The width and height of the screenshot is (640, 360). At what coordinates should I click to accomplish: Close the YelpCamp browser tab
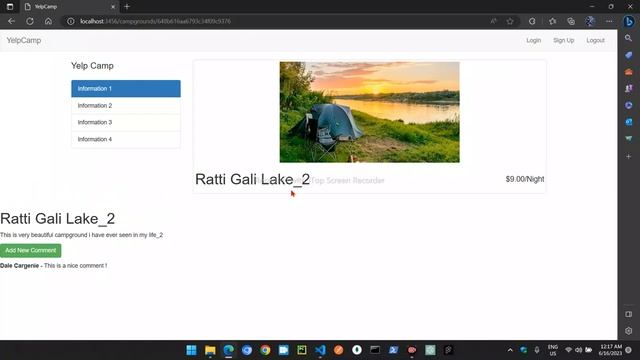click(x=113, y=7)
